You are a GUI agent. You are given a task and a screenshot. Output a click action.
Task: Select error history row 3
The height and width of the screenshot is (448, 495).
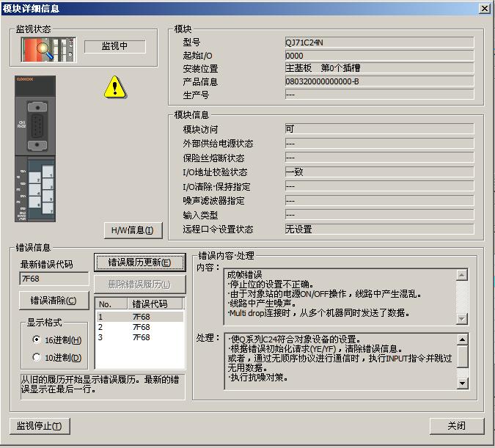(x=139, y=337)
